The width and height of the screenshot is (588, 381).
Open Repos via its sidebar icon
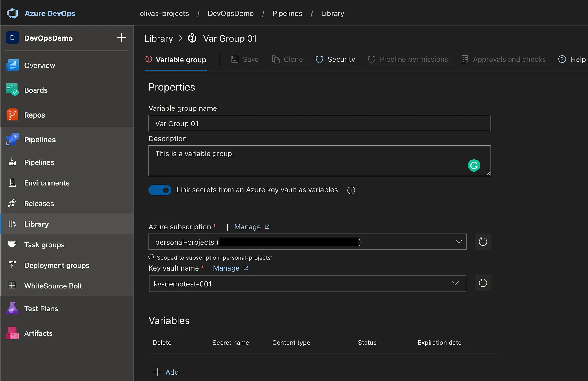pos(12,115)
